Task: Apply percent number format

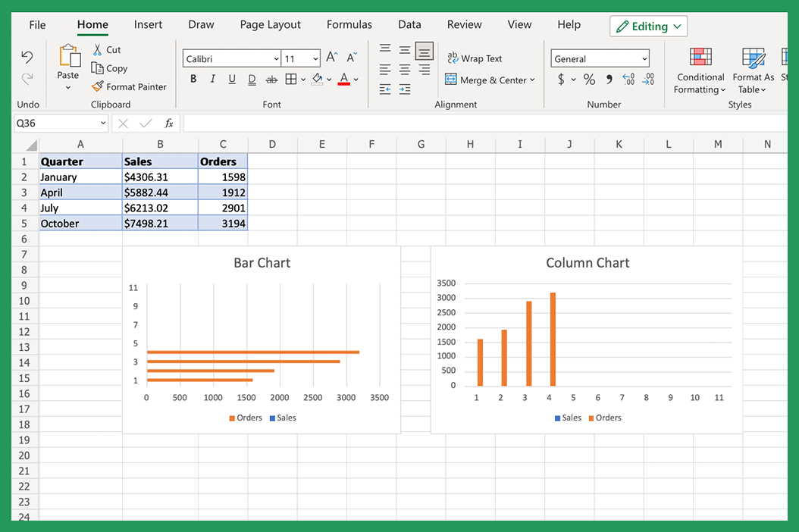Action: [589, 79]
